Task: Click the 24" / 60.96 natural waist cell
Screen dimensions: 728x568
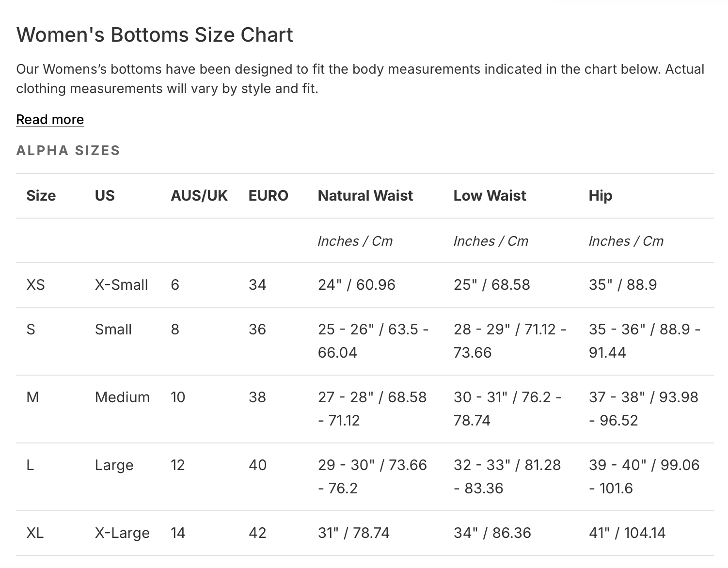Action: coord(356,284)
